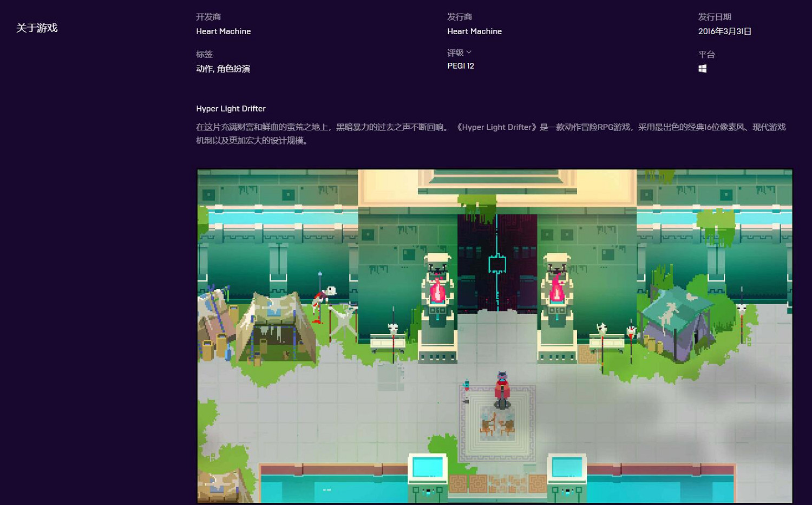Open developer Heart Machine under 开发商
812x505 pixels.
tap(223, 31)
